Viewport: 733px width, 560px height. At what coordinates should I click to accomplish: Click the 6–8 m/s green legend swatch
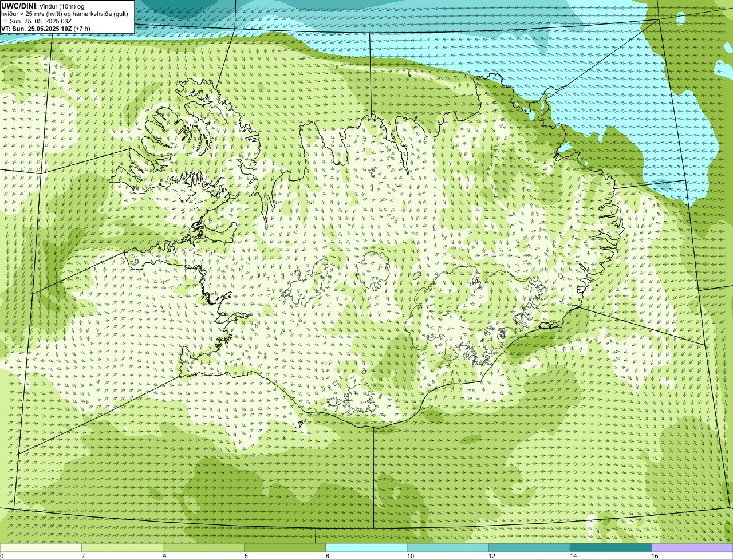285,547
